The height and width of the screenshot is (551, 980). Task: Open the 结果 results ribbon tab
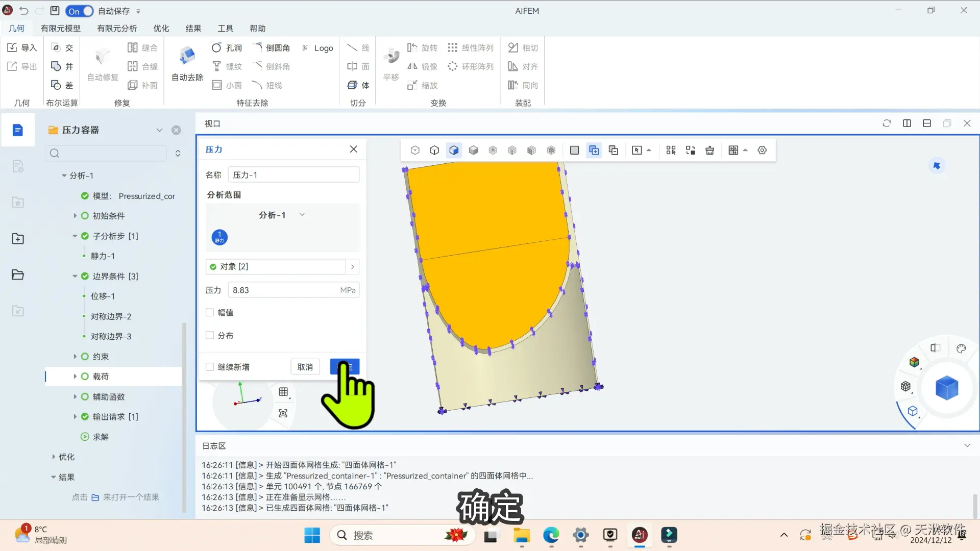pos(193,29)
